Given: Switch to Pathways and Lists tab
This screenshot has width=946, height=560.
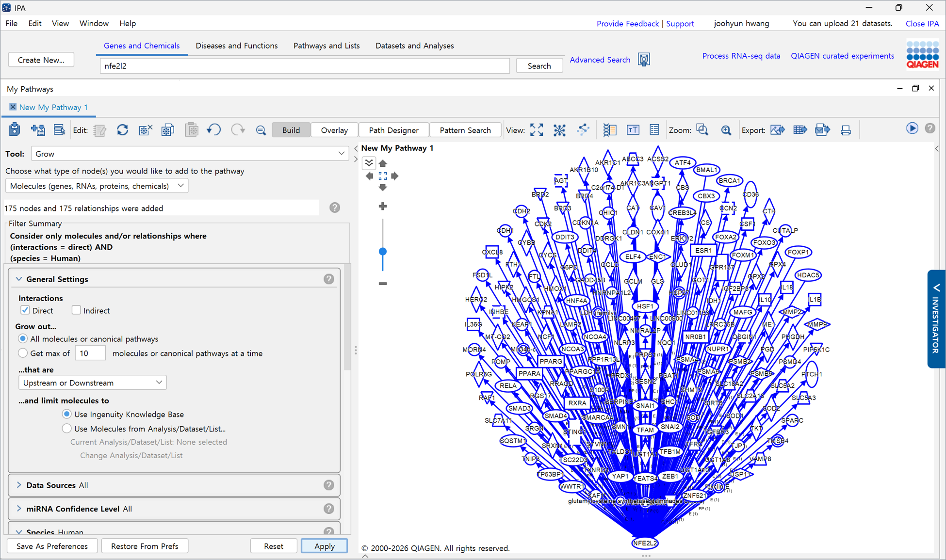Looking at the screenshot, I should 326,46.
